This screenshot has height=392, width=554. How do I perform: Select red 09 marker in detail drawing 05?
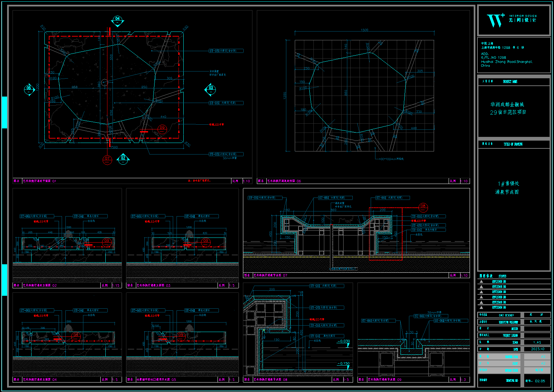click(x=181, y=336)
